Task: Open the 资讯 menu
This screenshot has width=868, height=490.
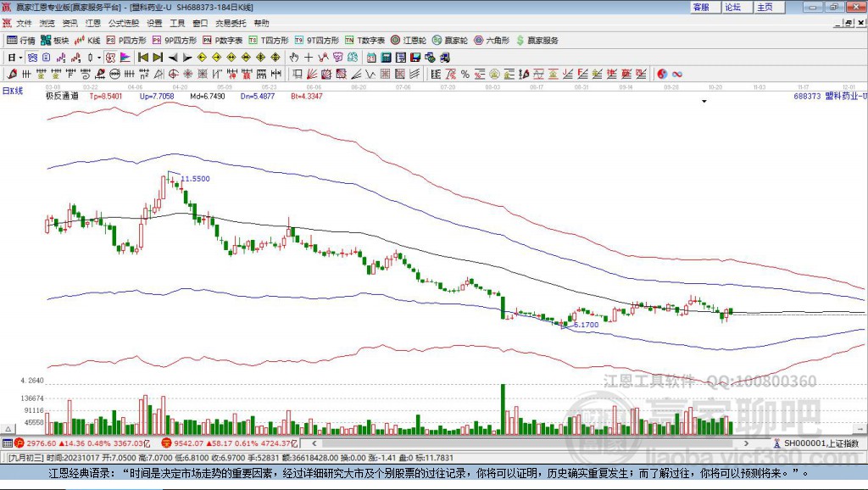Action: click(x=70, y=23)
